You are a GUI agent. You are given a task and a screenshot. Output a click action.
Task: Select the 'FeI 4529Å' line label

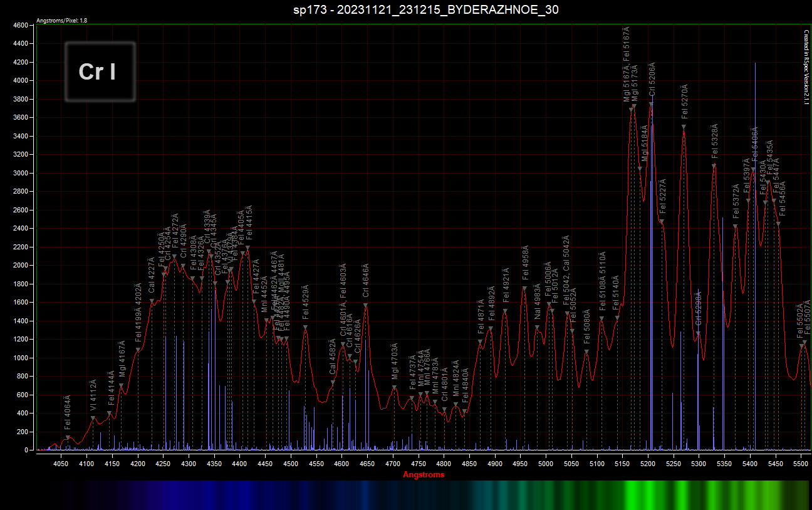pos(306,302)
